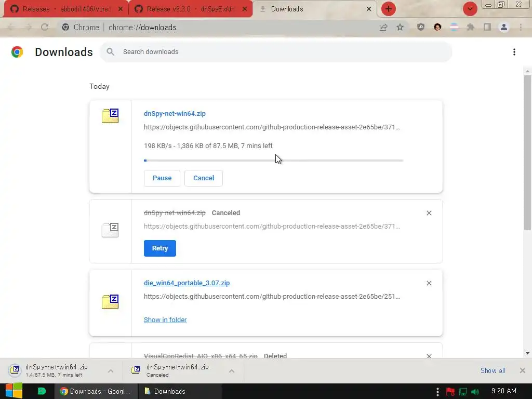Switch to Downloads - Google Chrome taskbar button
Screen dimensions: 532x399
click(96, 391)
